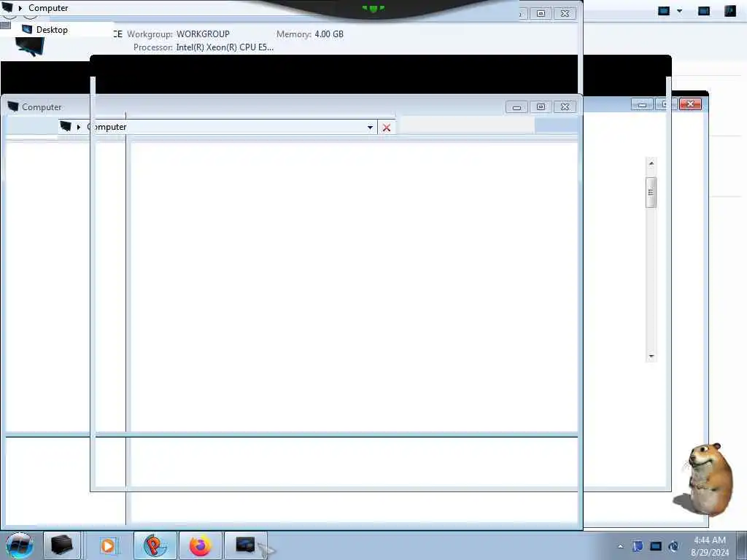The width and height of the screenshot is (747, 560).
Task: Click the scrollbar down arrow in back window
Action: coord(651,356)
